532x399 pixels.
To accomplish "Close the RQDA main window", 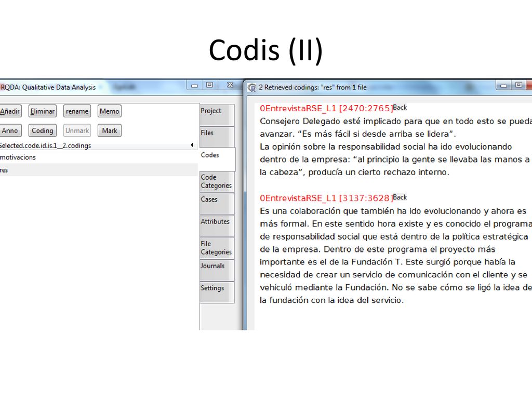I will (x=230, y=85).
